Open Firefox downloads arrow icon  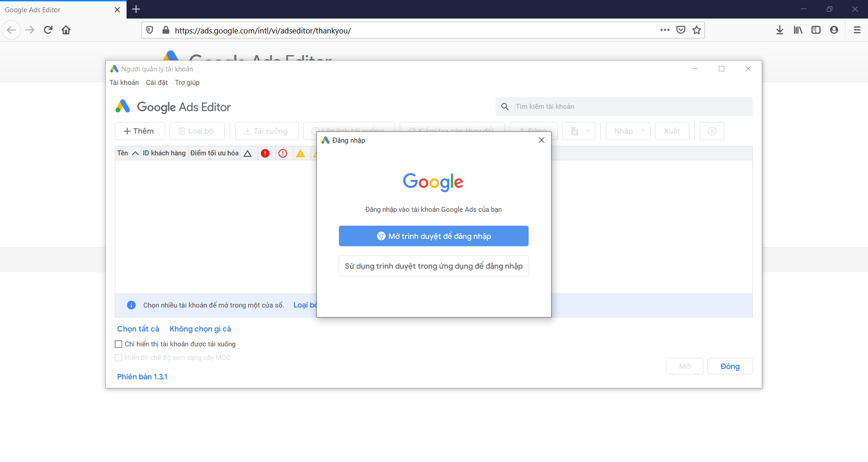click(x=780, y=30)
